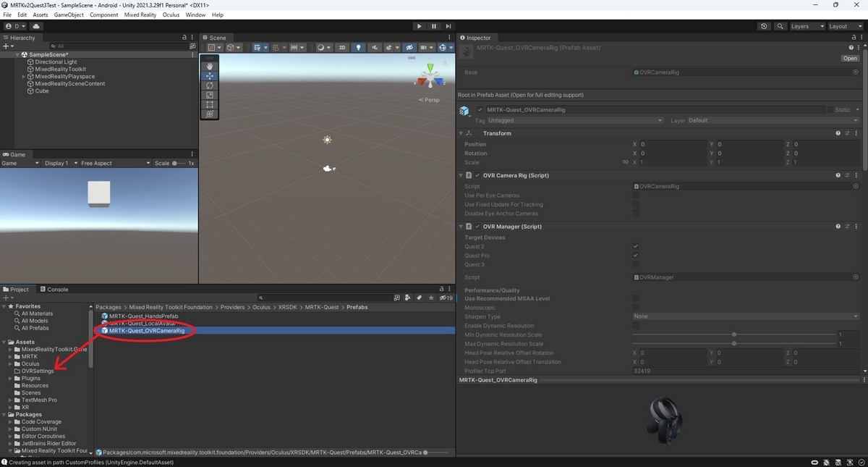Open the Display 1 dropdown in Game view
Image resolution: width=868 pixels, height=467 pixels.
pos(59,164)
